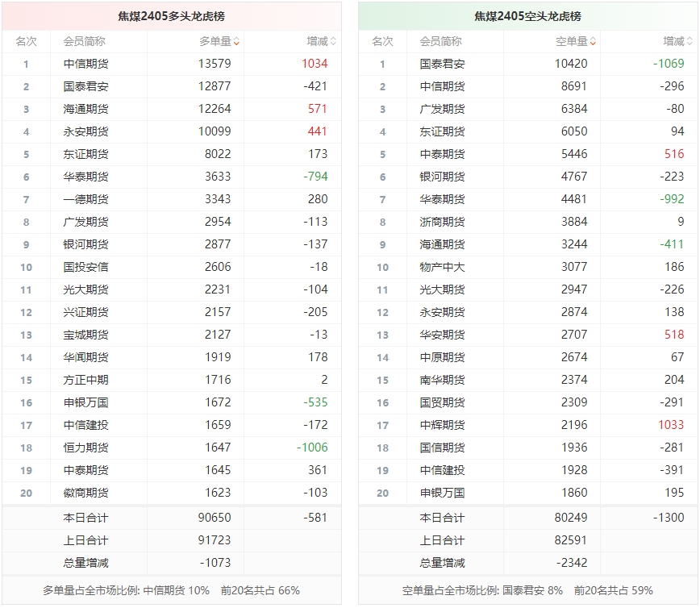Select 国泰君安 in long table rank 2
The height and width of the screenshot is (608, 700).
85,86
